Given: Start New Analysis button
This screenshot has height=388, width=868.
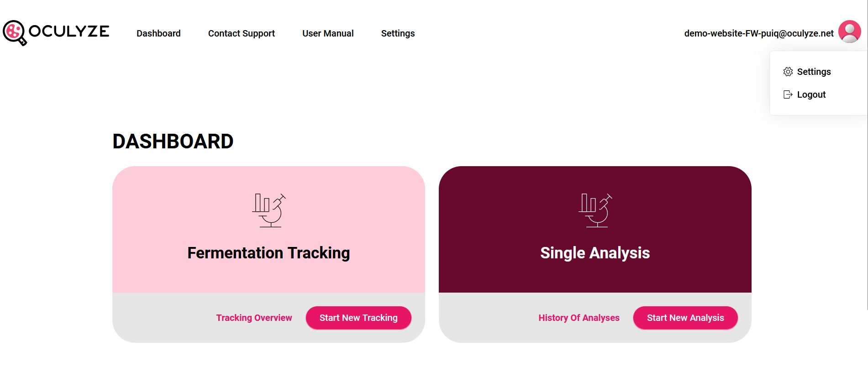Looking at the screenshot, I should point(685,318).
